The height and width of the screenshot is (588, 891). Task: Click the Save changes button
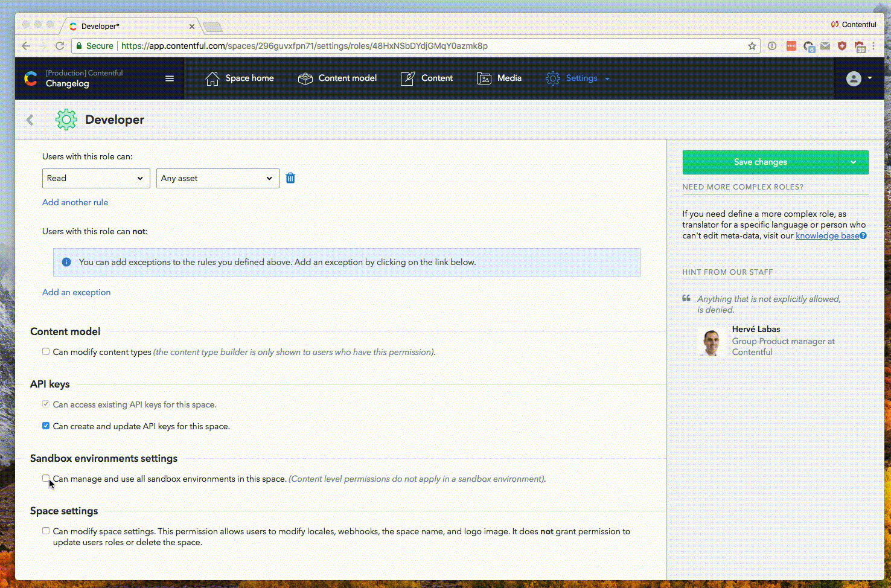pyautogui.click(x=761, y=162)
